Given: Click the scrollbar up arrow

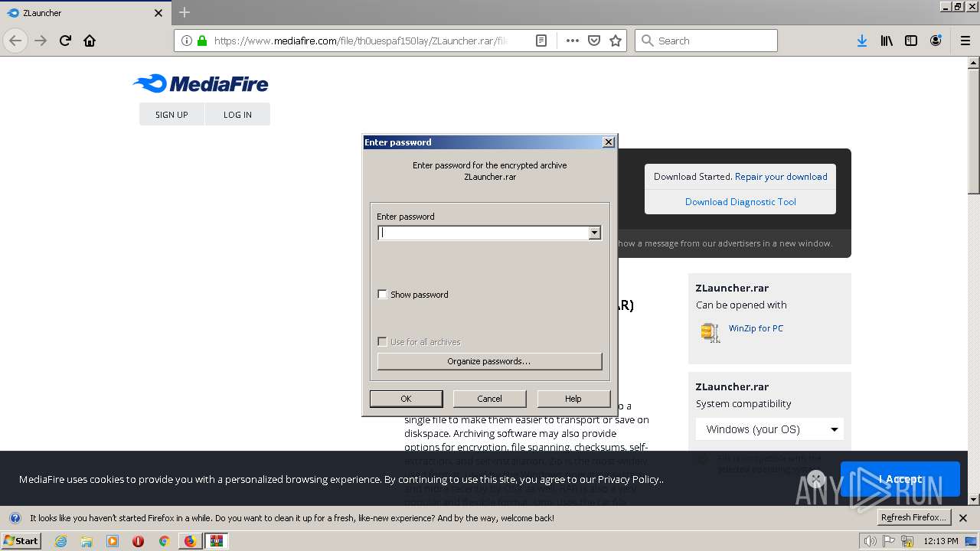Looking at the screenshot, I should pos(974,64).
